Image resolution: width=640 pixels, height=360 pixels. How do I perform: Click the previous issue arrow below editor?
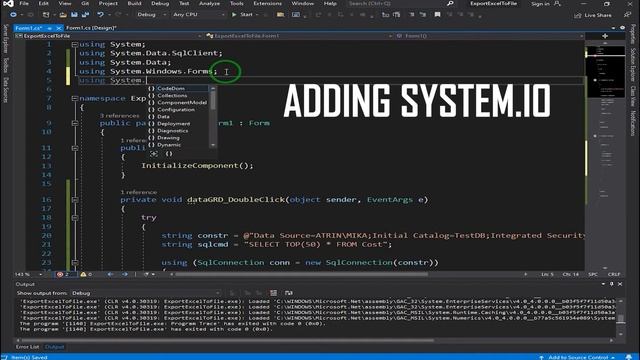[x=110, y=274]
